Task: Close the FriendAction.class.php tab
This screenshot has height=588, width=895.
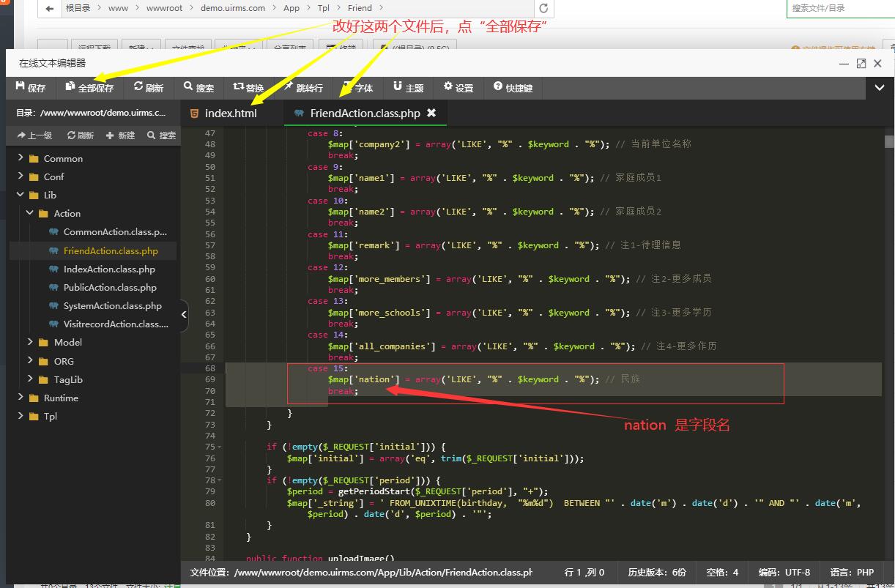Action: pos(431,113)
